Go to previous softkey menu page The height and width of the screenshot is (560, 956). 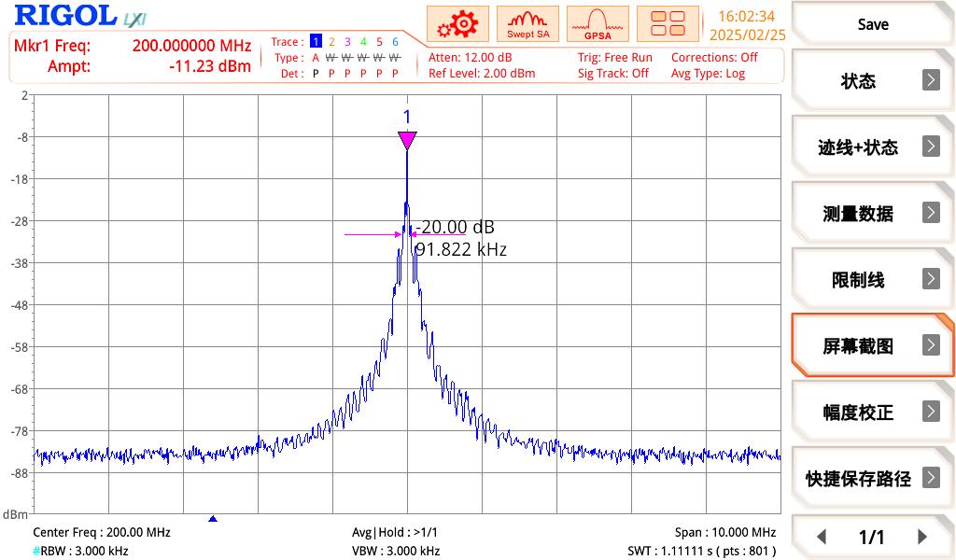coord(822,537)
